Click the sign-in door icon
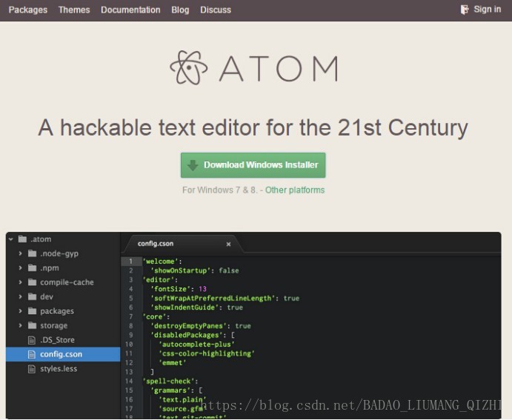The width and height of the screenshot is (512, 420). 465,10
